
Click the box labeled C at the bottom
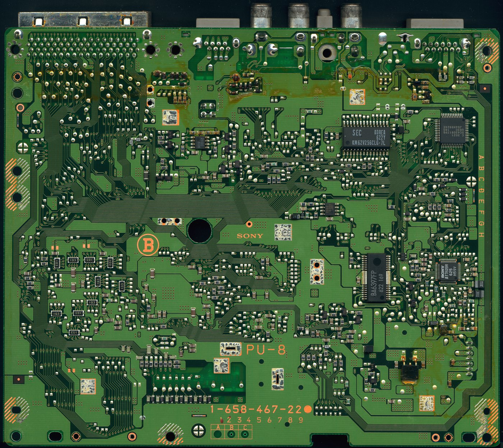245,432
